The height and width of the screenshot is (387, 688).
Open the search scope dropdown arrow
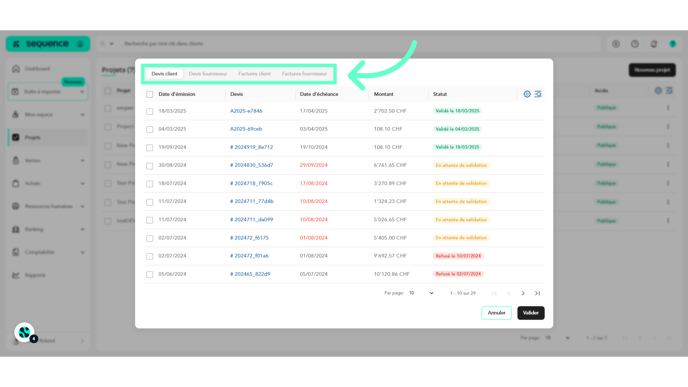(x=111, y=44)
